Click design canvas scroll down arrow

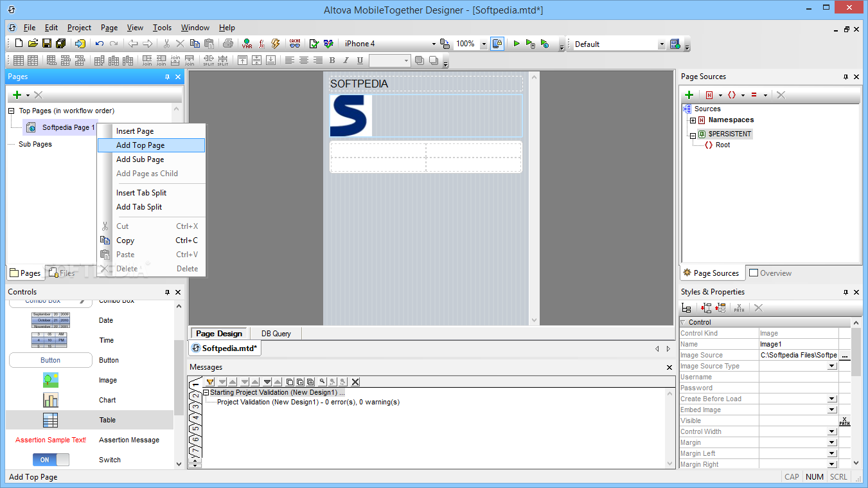coord(534,320)
